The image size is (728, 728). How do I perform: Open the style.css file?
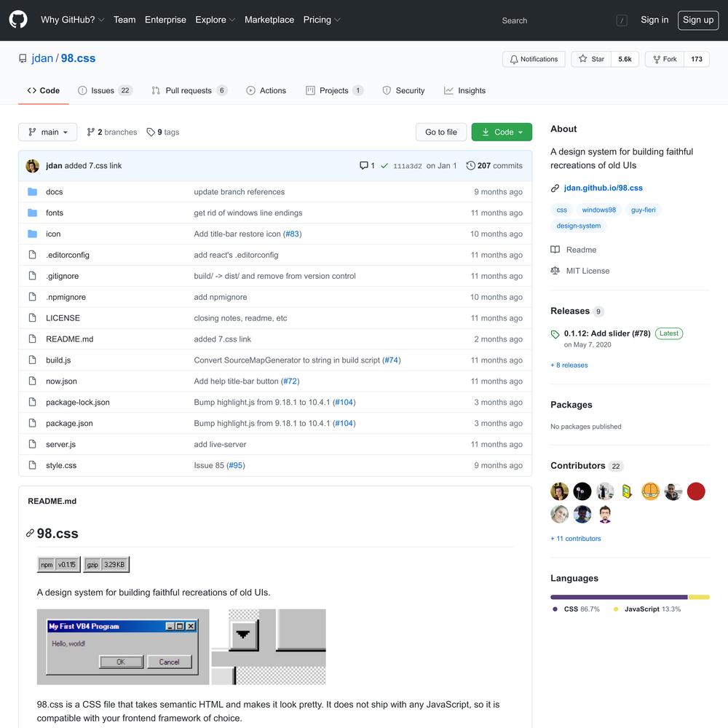61,465
